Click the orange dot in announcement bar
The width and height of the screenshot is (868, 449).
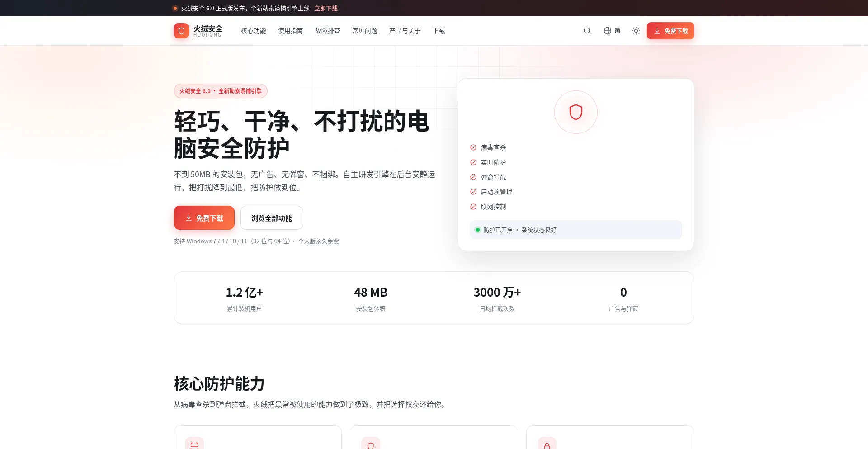pyautogui.click(x=175, y=8)
